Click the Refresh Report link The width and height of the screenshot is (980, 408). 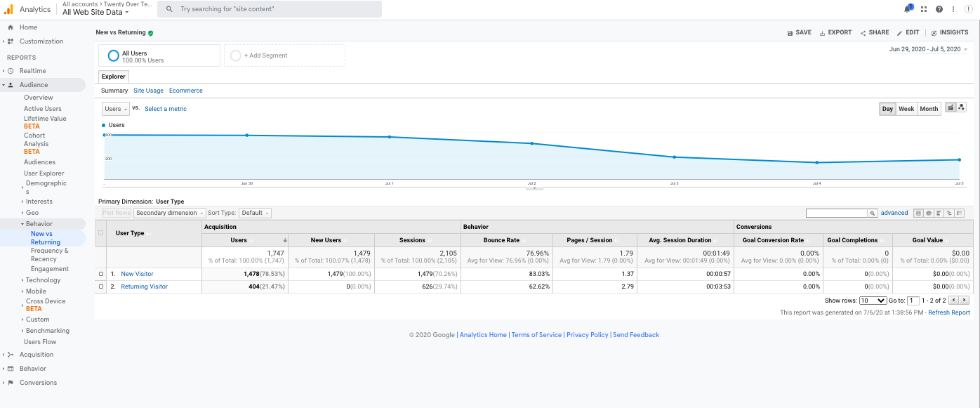click(949, 312)
